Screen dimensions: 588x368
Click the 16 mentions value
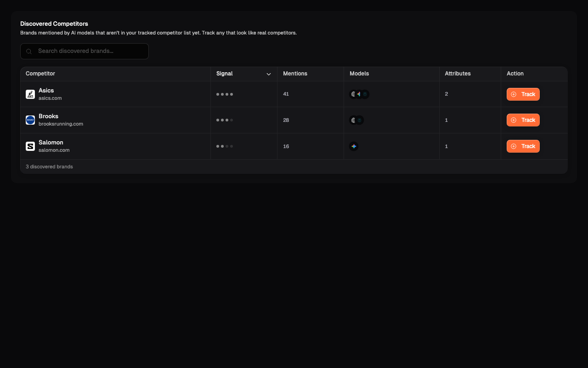pyautogui.click(x=286, y=146)
